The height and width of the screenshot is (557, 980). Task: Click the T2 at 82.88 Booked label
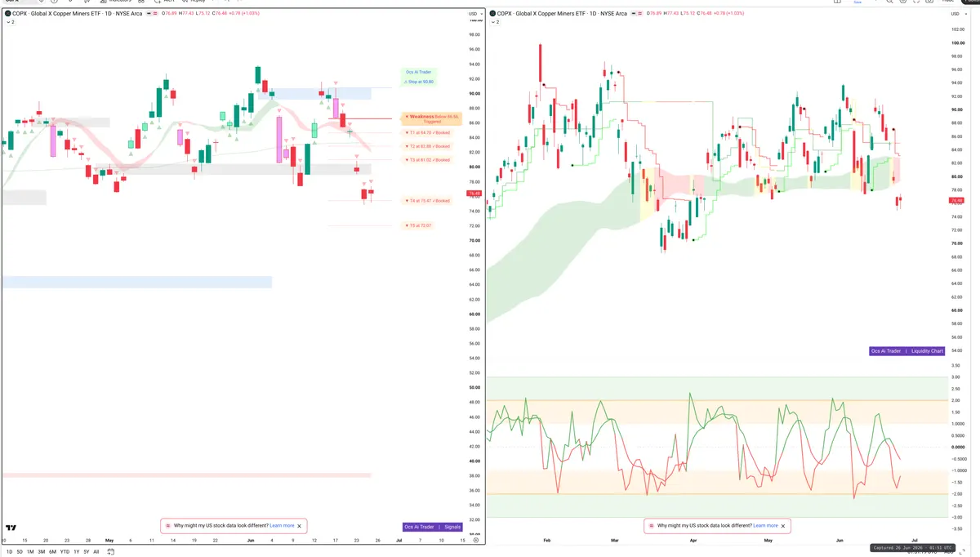coord(428,146)
